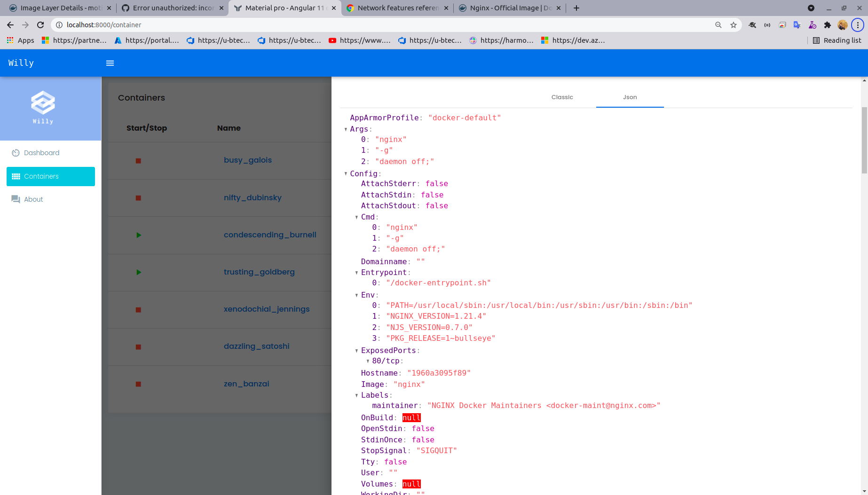Reload the page with refresh icon
The height and width of the screenshot is (495, 868).
40,25
